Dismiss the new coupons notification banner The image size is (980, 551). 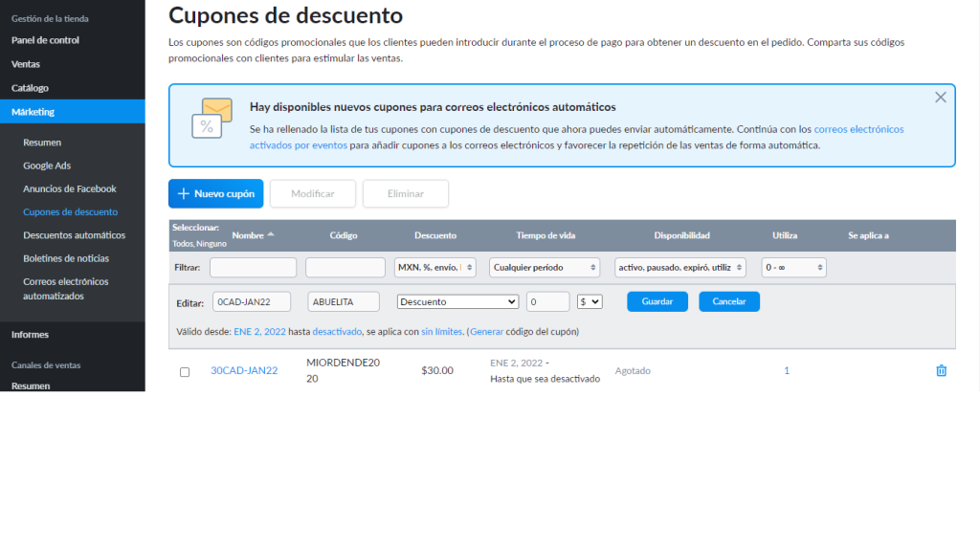click(940, 98)
